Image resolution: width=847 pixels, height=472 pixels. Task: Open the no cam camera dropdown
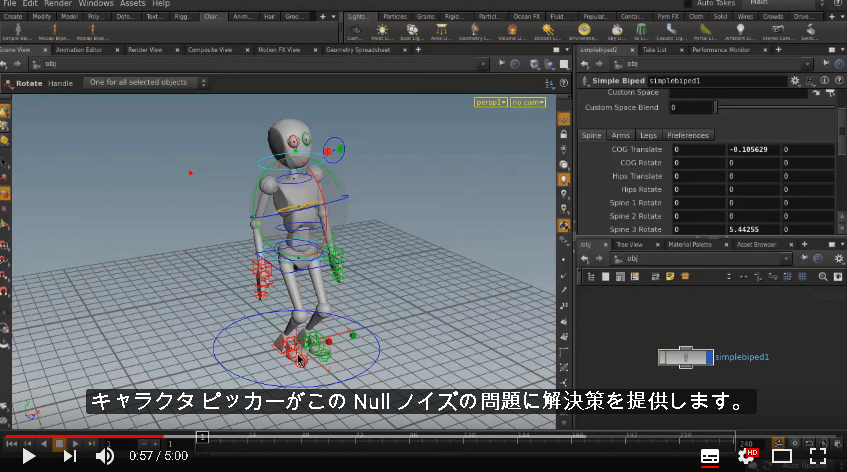[x=528, y=102]
